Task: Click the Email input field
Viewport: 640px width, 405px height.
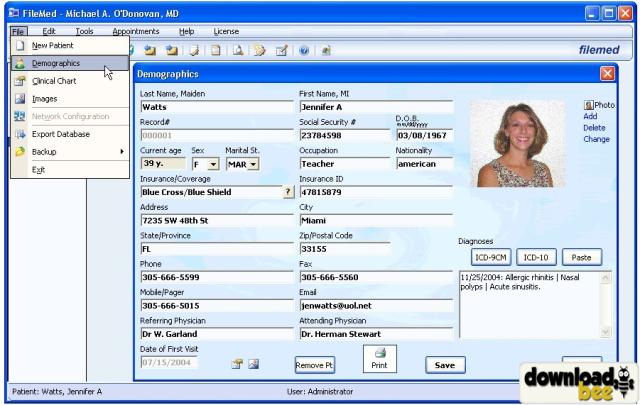Action: click(376, 305)
